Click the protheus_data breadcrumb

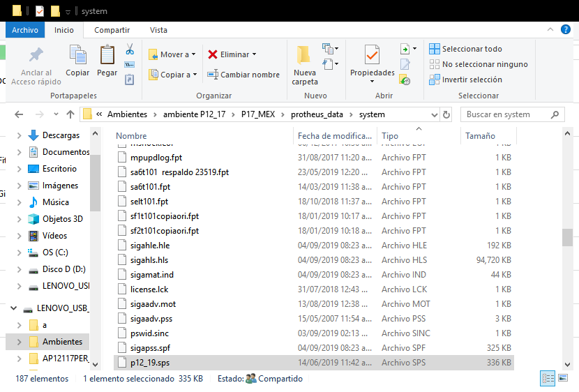pos(317,114)
